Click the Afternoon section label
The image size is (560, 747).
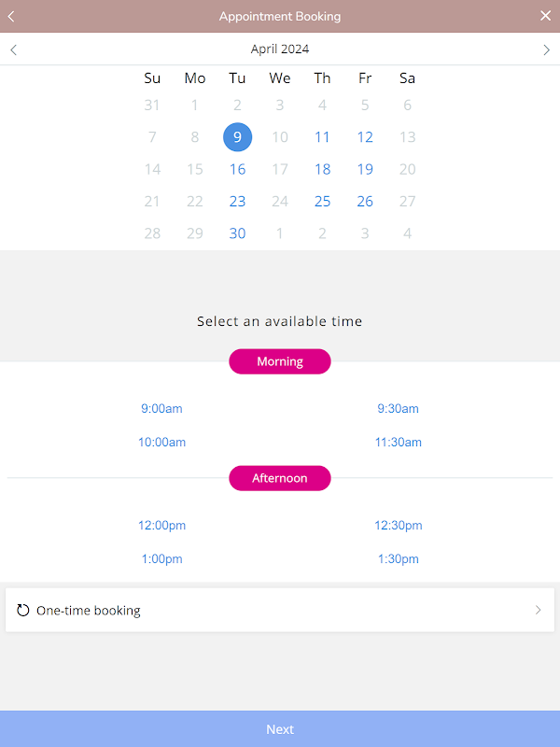280,478
